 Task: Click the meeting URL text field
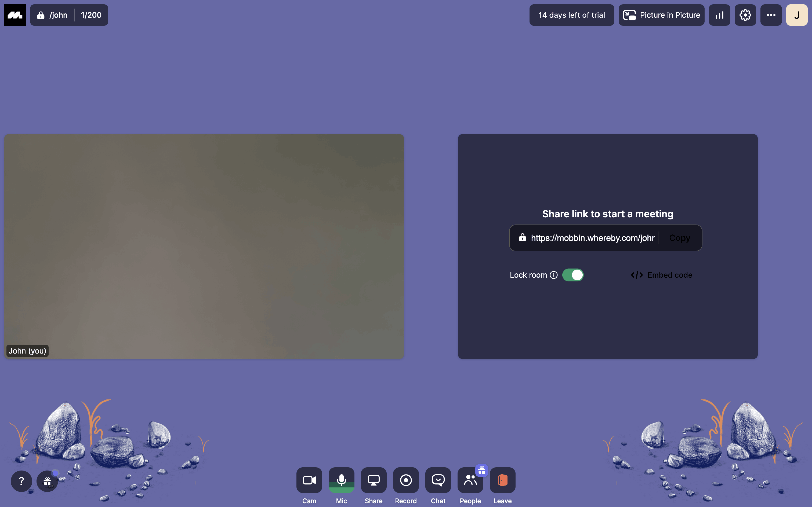[x=592, y=238]
